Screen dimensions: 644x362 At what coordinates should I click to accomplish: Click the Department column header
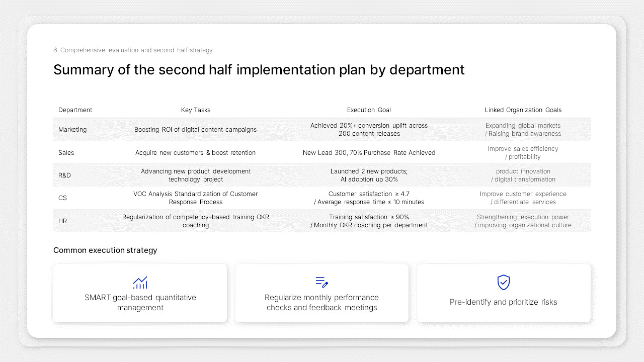[75, 110]
